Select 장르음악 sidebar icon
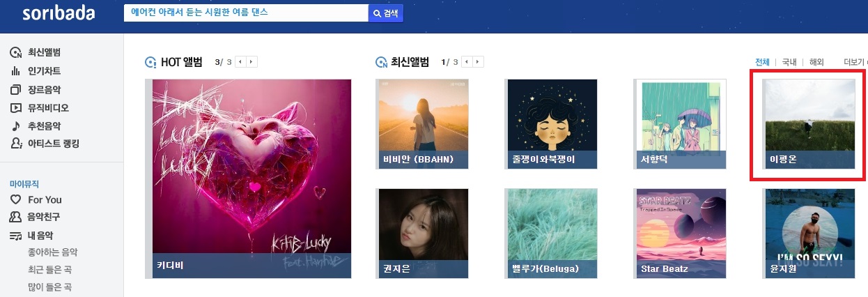The image size is (868, 297). click(15, 89)
